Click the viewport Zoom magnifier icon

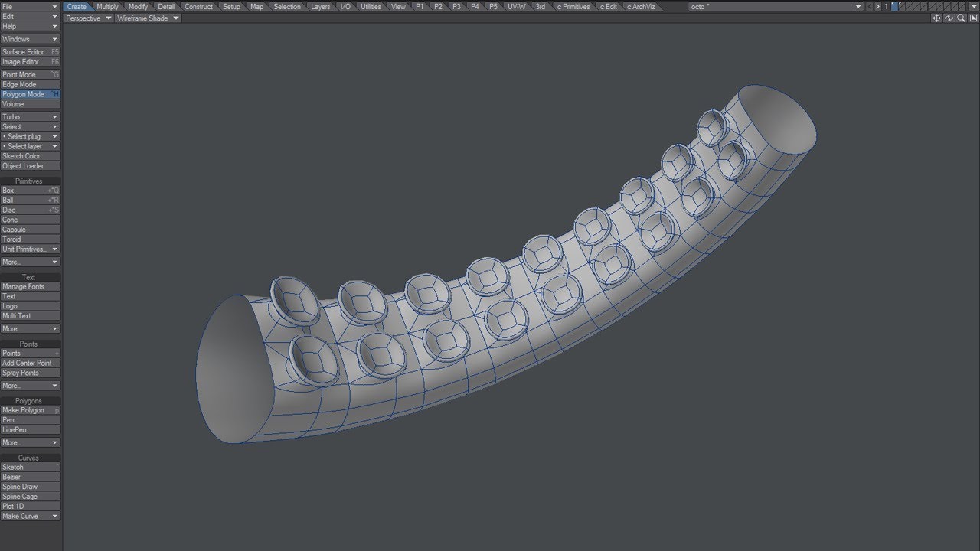(961, 18)
